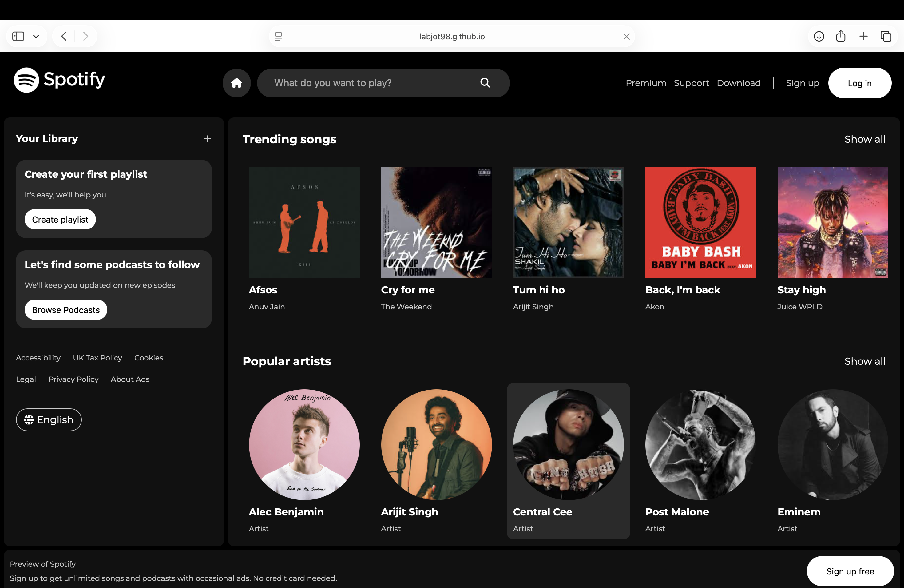This screenshot has height=588, width=904.
Task: Open the Eminem artist thumbnail
Action: pos(833,446)
